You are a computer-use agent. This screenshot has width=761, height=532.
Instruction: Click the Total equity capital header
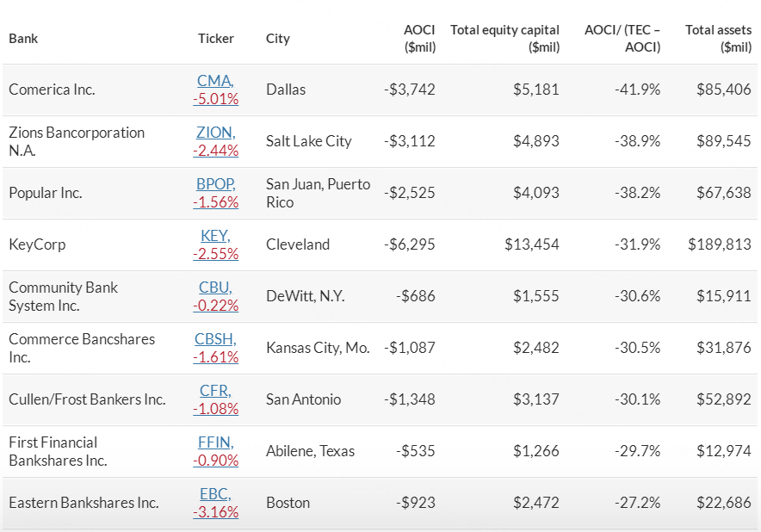[504, 39]
